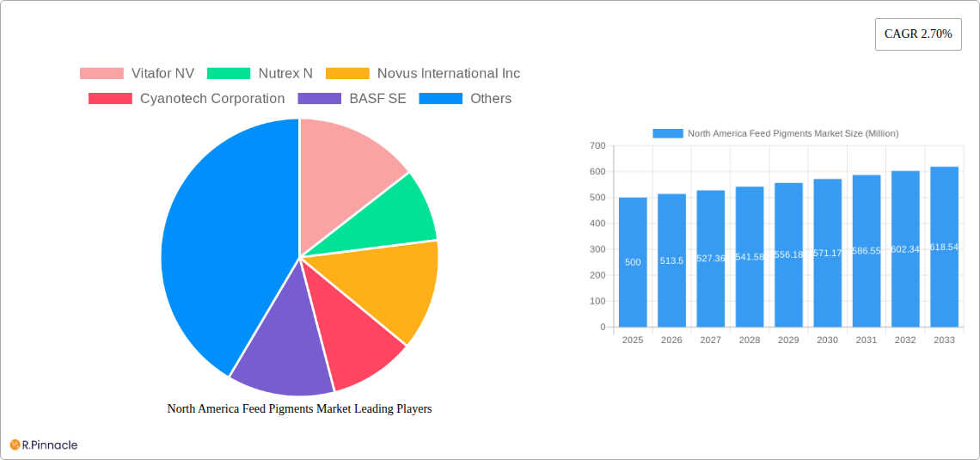Viewport: 980px width, 460px height.
Task: Click the 2027 bar labeled 527.36
Action: [711, 259]
